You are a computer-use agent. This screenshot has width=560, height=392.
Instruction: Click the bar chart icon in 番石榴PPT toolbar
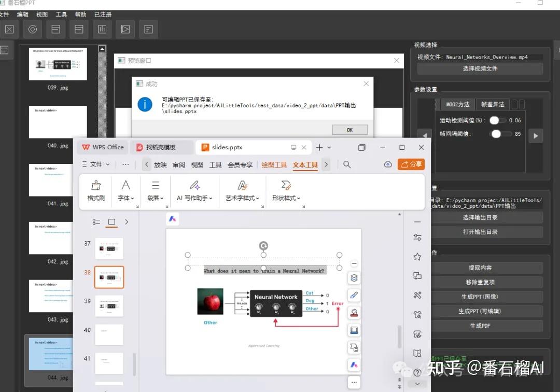(x=102, y=29)
